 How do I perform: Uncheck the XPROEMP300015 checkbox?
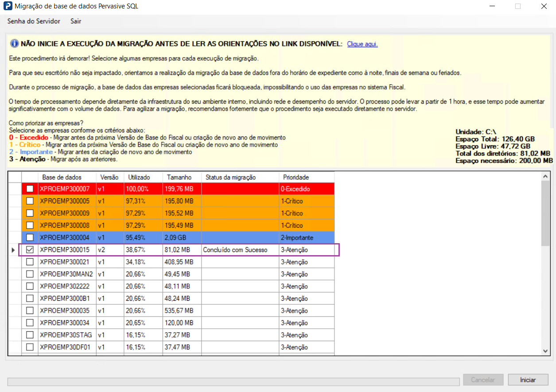pos(30,250)
